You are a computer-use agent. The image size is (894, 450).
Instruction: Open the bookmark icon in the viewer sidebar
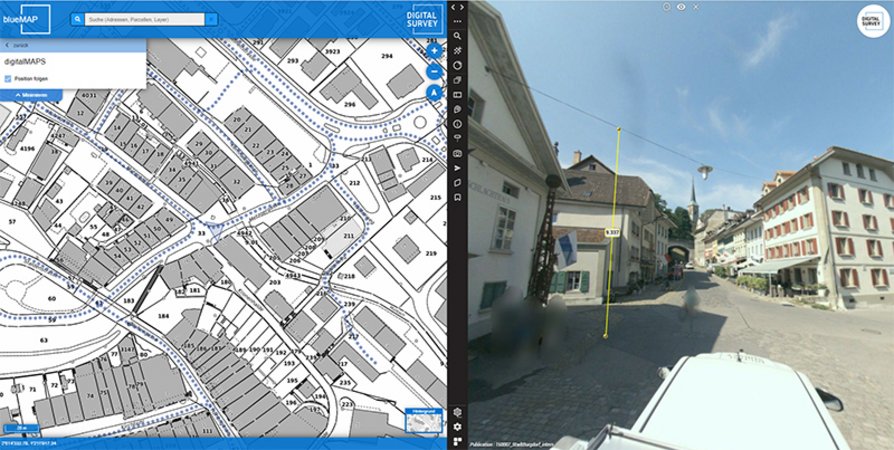pyautogui.click(x=457, y=197)
